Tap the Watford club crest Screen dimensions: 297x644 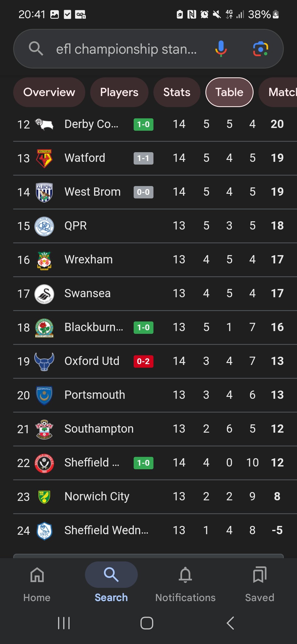(44, 158)
